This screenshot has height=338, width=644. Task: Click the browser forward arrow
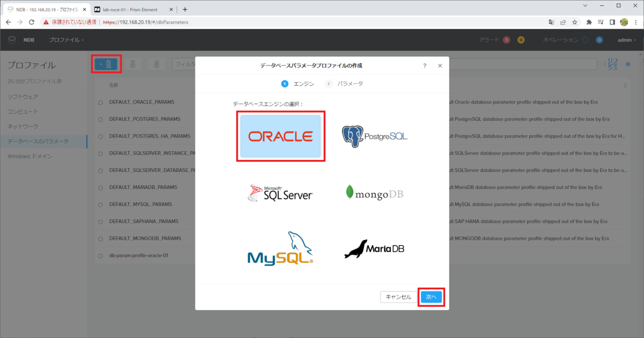[x=20, y=23]
